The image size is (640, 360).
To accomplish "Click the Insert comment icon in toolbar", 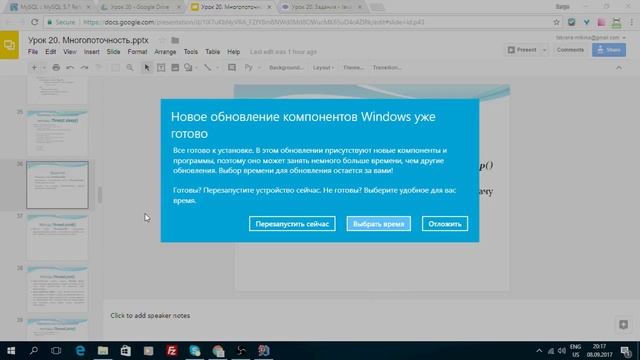I will 232,67.
